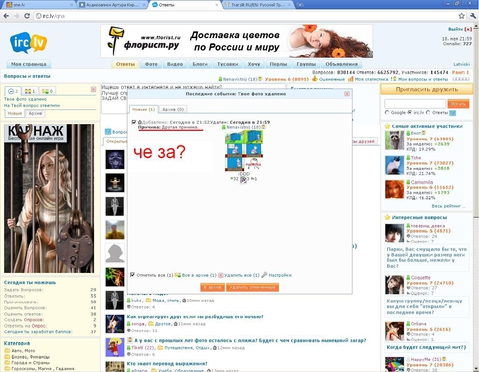Click 'Авто, Мото' category folder icon

(7, 351)
